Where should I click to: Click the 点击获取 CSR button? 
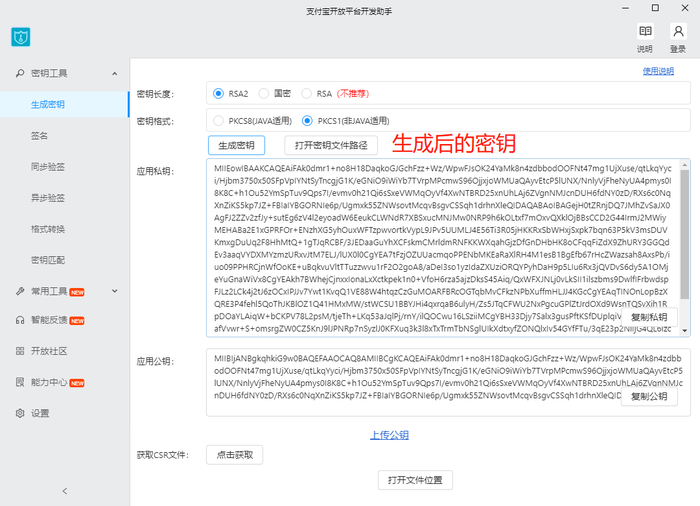(x=235, y=455)
